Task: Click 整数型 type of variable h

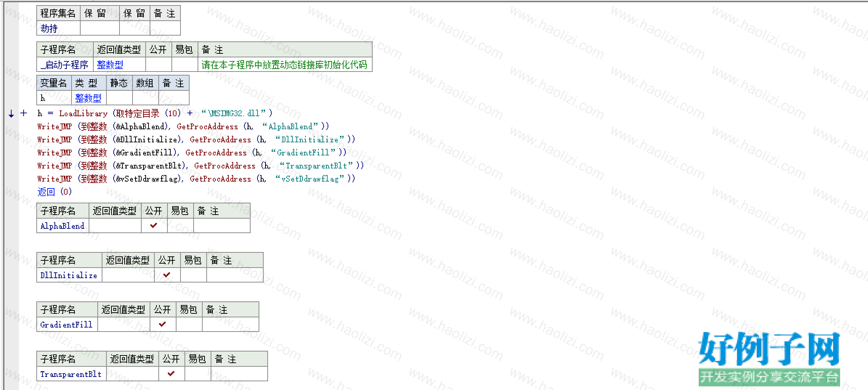Action: pos(88,98)
